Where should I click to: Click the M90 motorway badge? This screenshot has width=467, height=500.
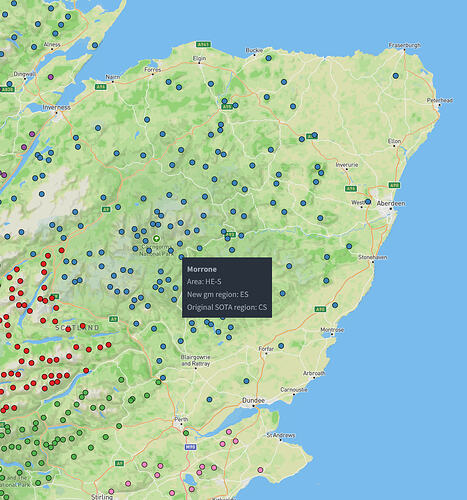click(x=190, y=447)
